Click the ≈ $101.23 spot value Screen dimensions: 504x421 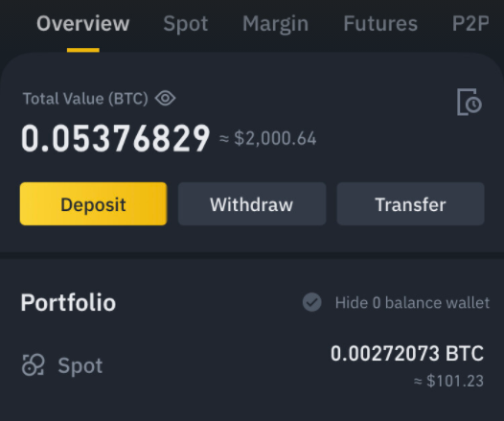click(448, 381)
